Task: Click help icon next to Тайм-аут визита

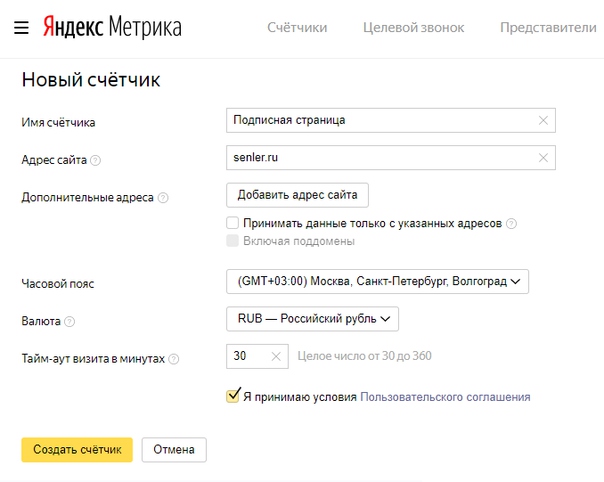Action: [x=174, y=359]
